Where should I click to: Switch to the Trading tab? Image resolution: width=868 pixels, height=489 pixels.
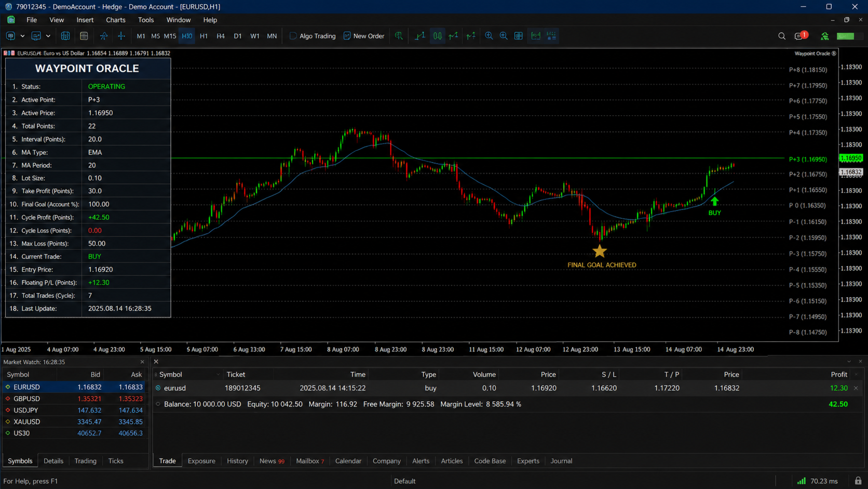pyautogui.click(x=86, y=461)
